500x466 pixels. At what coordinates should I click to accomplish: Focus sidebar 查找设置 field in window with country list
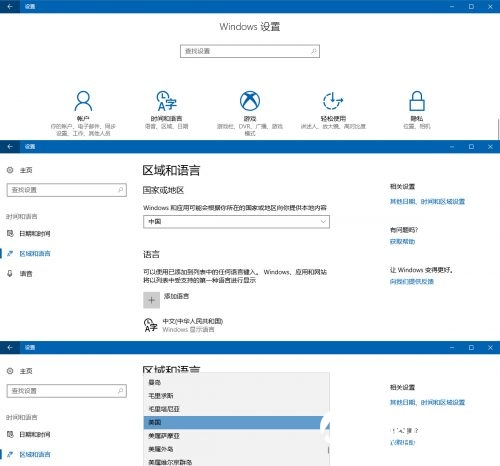click(x=67, y=391)
